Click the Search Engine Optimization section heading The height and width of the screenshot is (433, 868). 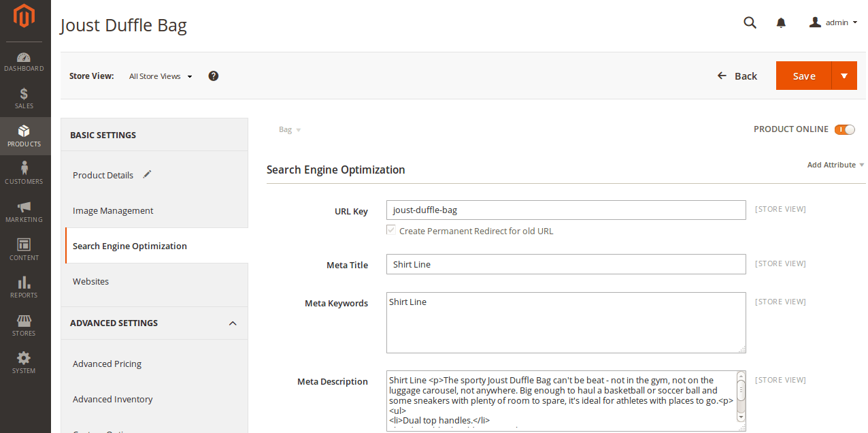[336, 170]
